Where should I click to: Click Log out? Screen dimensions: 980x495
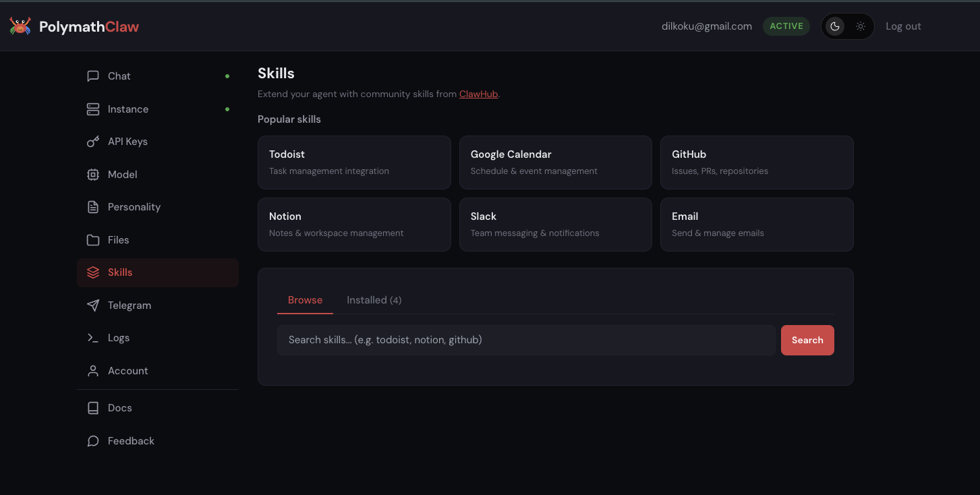[903, 26]
